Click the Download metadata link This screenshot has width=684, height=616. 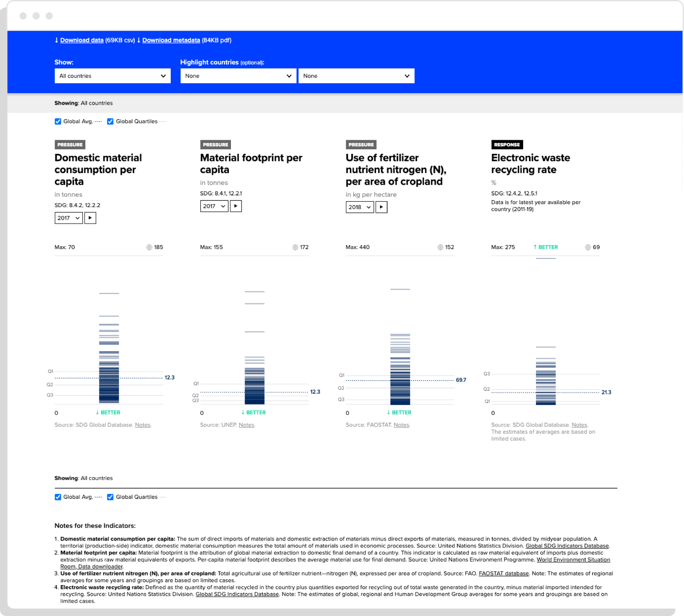pyautogui.click(x=171, y=40)
